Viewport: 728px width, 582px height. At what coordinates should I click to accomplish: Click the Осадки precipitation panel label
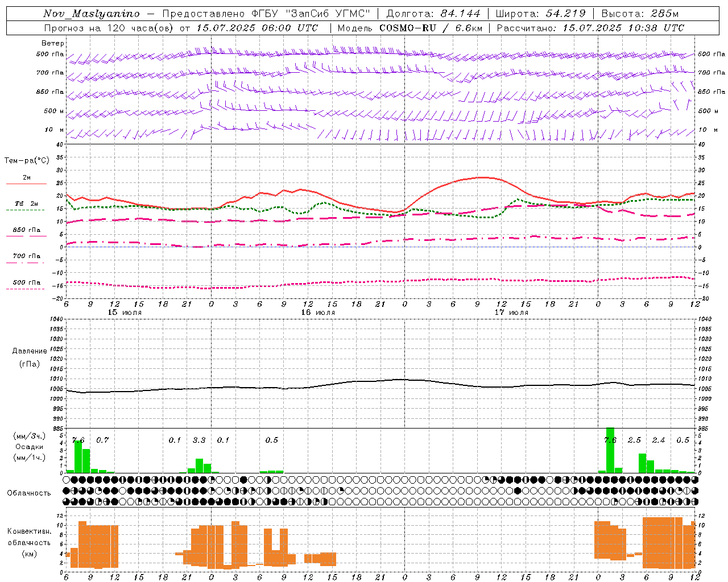(29, 447)
